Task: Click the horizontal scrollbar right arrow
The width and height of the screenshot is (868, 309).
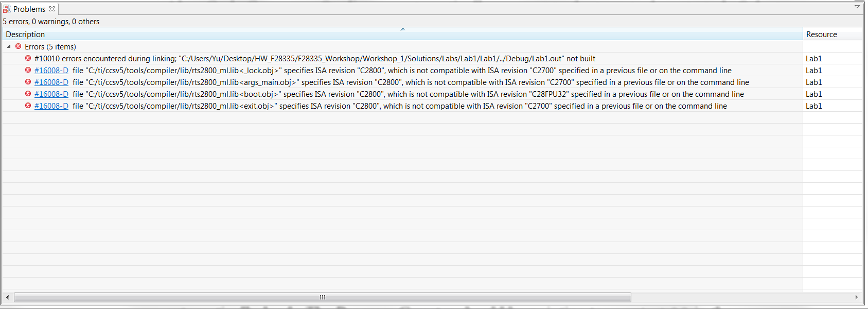Action: [857, 297]
